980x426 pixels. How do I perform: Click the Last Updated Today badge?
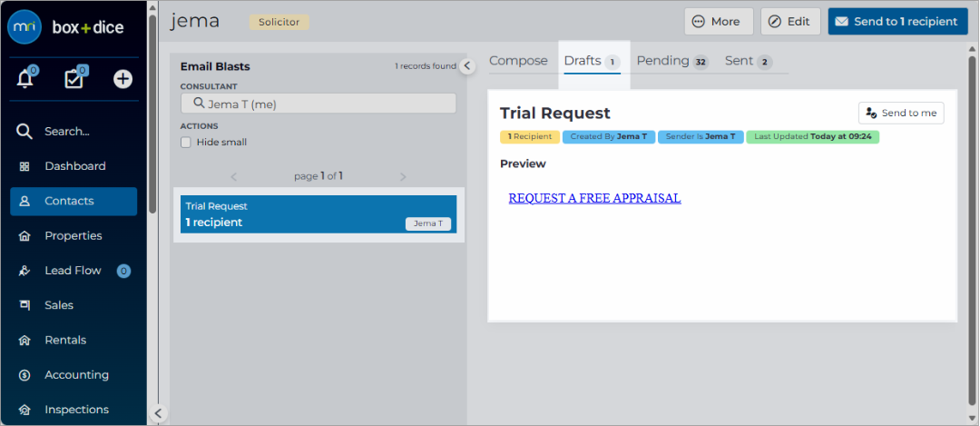(812, 137)
